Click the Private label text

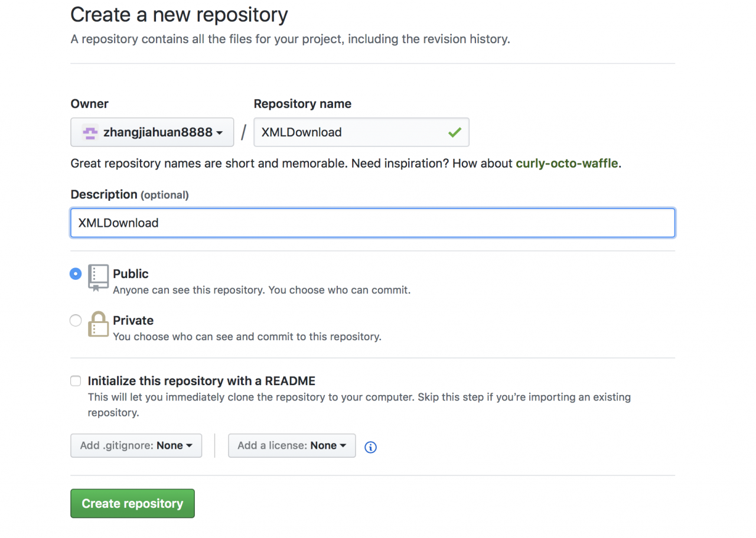[x=133, y=321]
